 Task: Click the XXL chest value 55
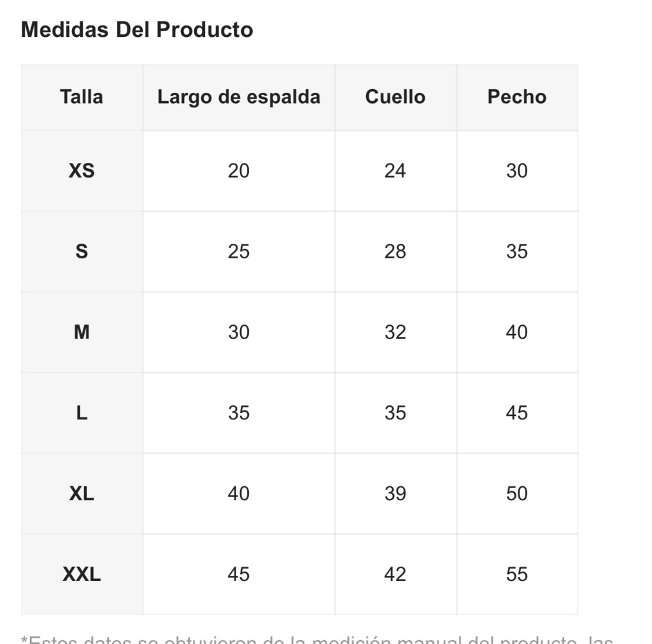click(x=517, y=574)
